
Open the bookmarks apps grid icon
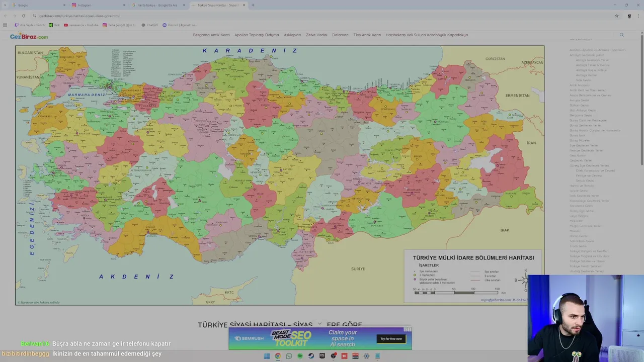tap(5, 25)
